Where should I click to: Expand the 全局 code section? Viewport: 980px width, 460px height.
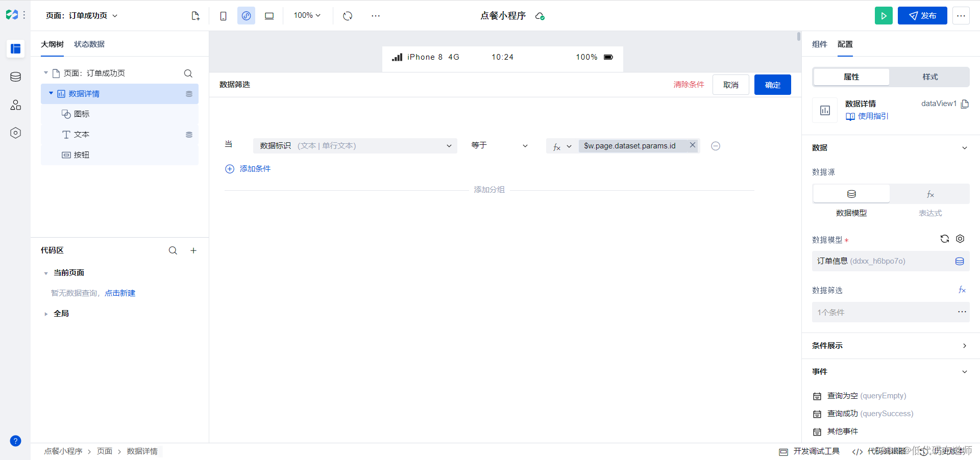click(x=46, y=314)
